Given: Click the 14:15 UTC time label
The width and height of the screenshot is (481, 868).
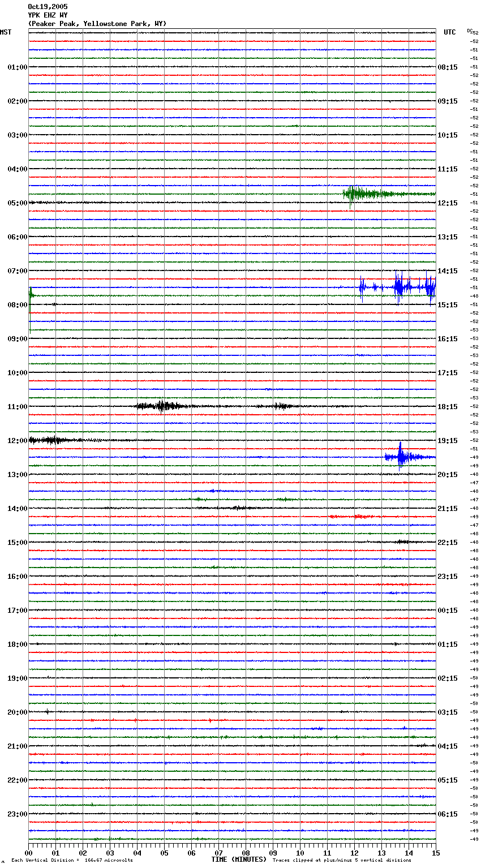Looking at the screenshot, I should [448, 271].
